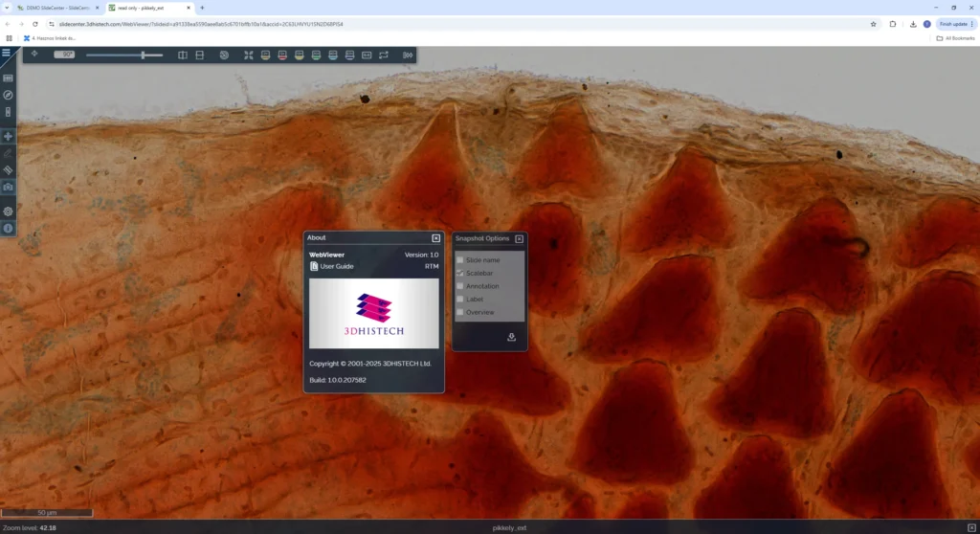Click the 1:1 zoom icon in toolbar
This screenshot has width=980, height=534.
pos(367,55)
